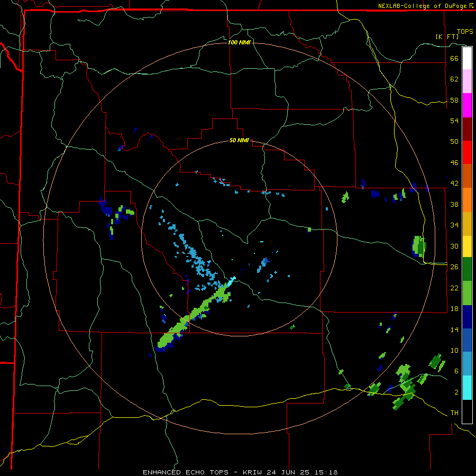Viewport: 476px width, 476px height.
Task: Click the '100 NMI' range ring label
Action: coord(239,42)
